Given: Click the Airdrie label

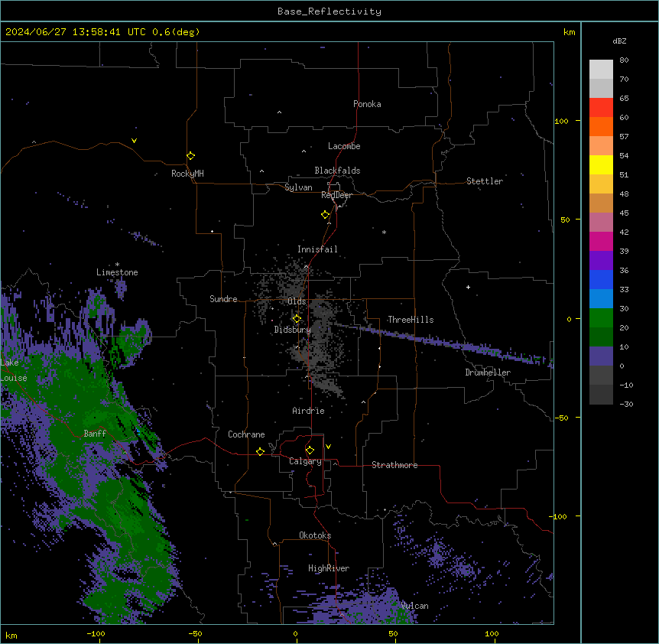Looking at the screenshot, I should point(308,411).
